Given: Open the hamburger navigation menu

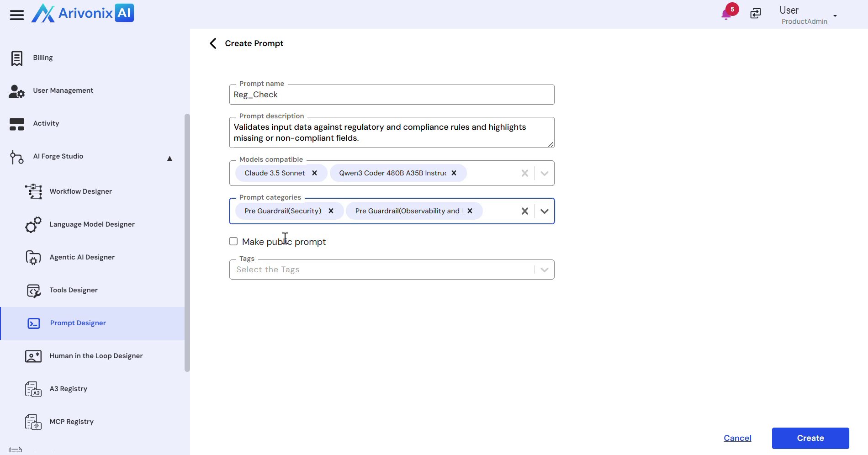Looking at the screenshot, I should [17, 15].
